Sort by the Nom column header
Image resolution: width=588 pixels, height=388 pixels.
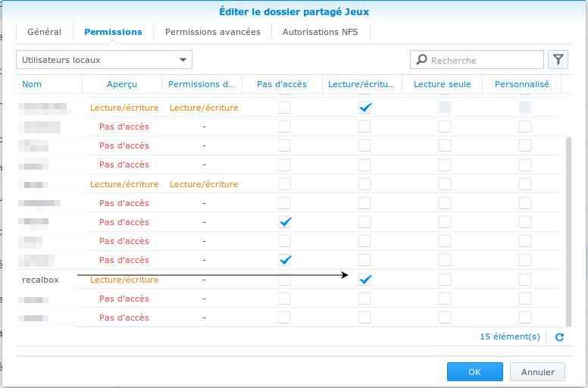tap(32, 84)
